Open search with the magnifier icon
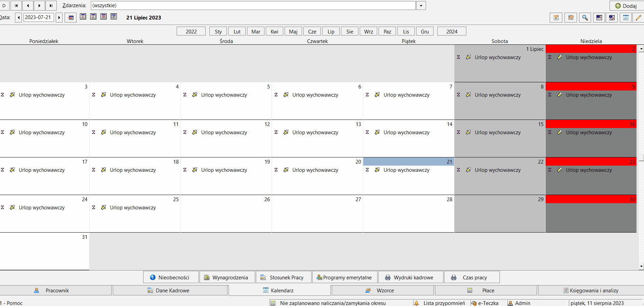 (585, 18)
